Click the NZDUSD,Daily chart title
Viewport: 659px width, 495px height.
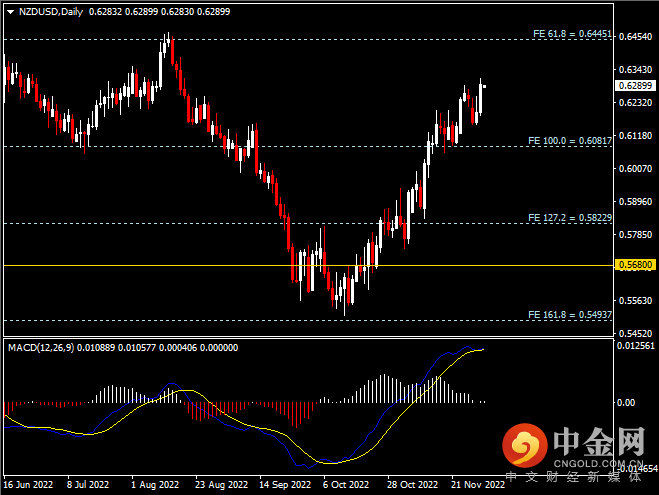click(51, 12)
